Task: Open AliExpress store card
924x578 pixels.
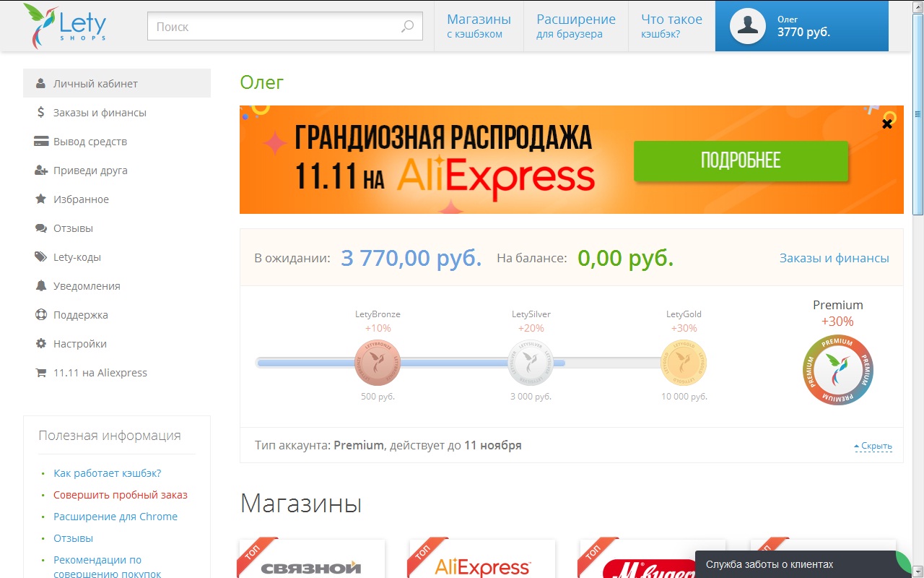Action: pos(482,558)
